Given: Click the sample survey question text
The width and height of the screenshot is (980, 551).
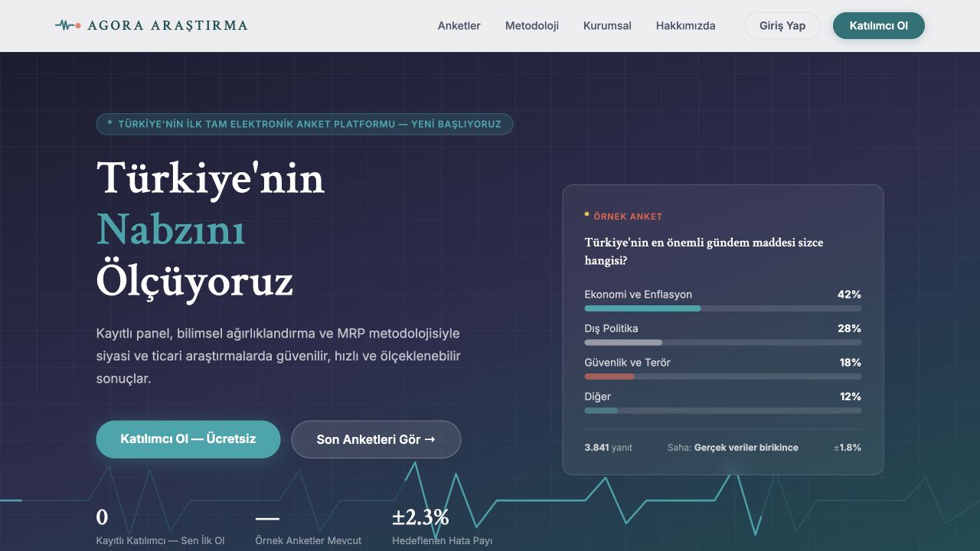Looking at the screenshot, I should (704, 251).
